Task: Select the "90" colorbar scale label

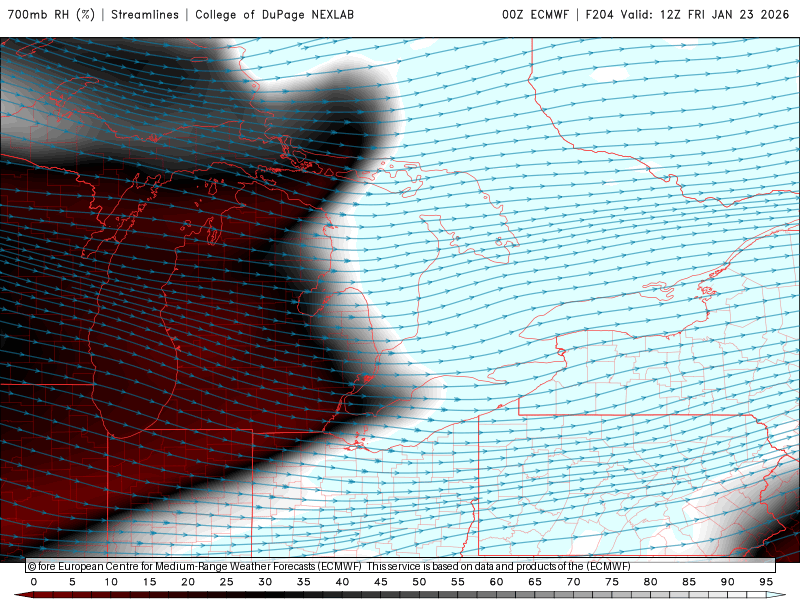Action: click(728, 582)
